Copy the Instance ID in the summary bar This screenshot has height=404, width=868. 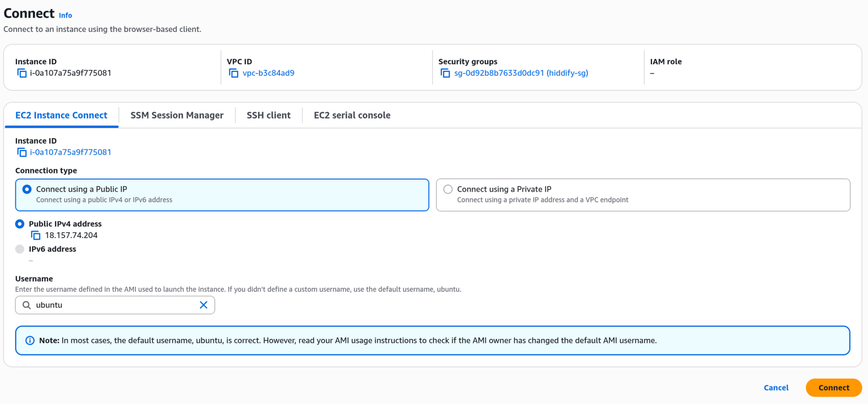click(22, 73)
